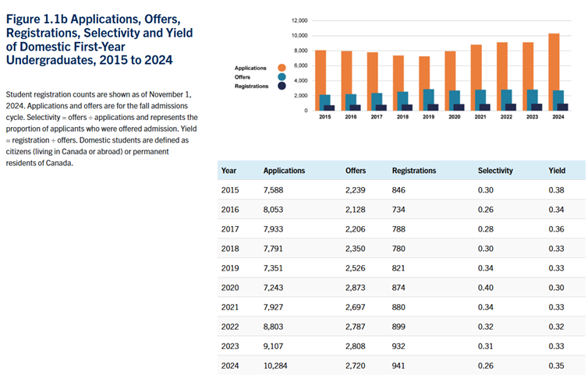Click the Selectivity column header
588x378 pixels.
pos(496,170)
